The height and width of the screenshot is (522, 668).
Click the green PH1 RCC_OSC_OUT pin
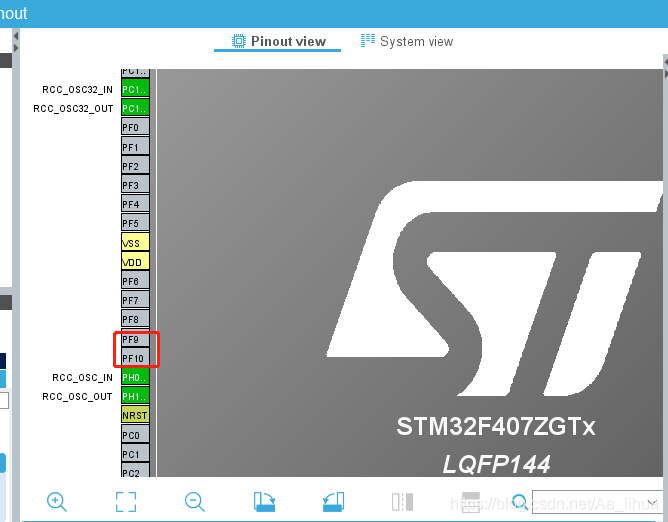tap(134, 396)
